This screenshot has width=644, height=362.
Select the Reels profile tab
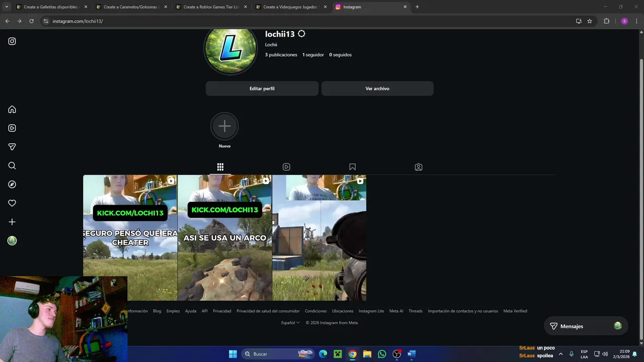pos(286,167)
